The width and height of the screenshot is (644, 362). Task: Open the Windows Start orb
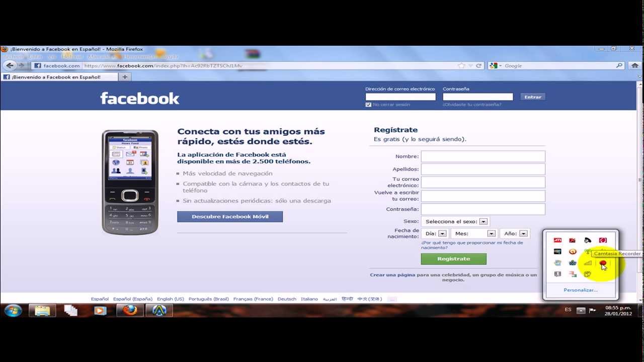coord(13,310)
